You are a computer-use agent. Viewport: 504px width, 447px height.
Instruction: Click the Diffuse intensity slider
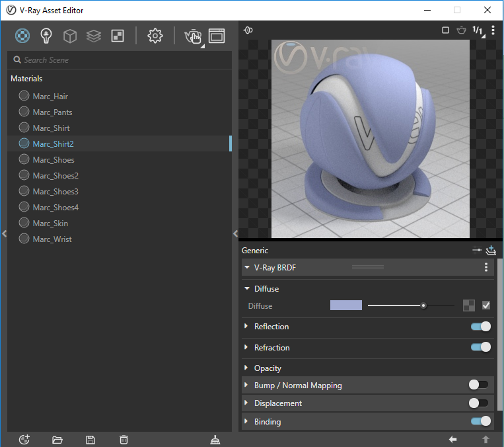pyautogui.click(x=411, y=305)
